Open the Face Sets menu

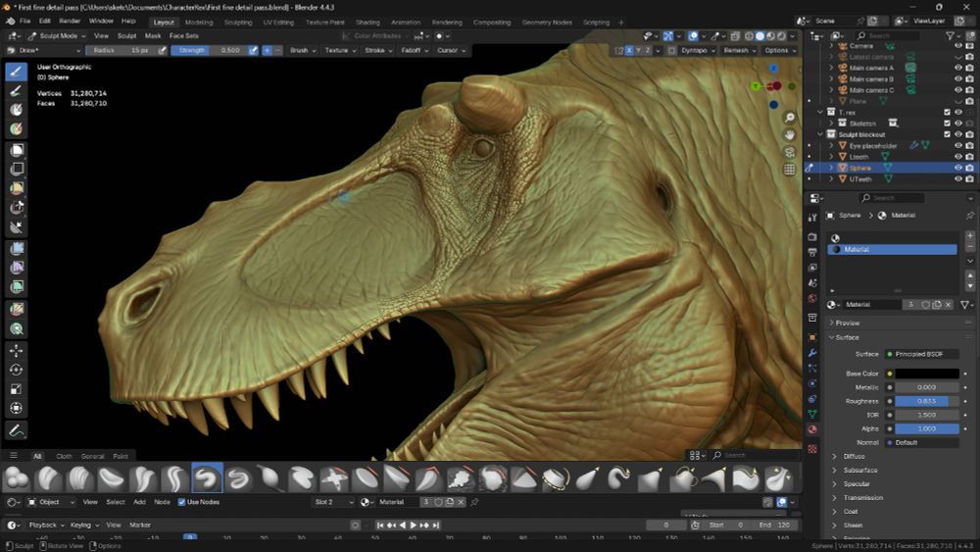[184, 36]
